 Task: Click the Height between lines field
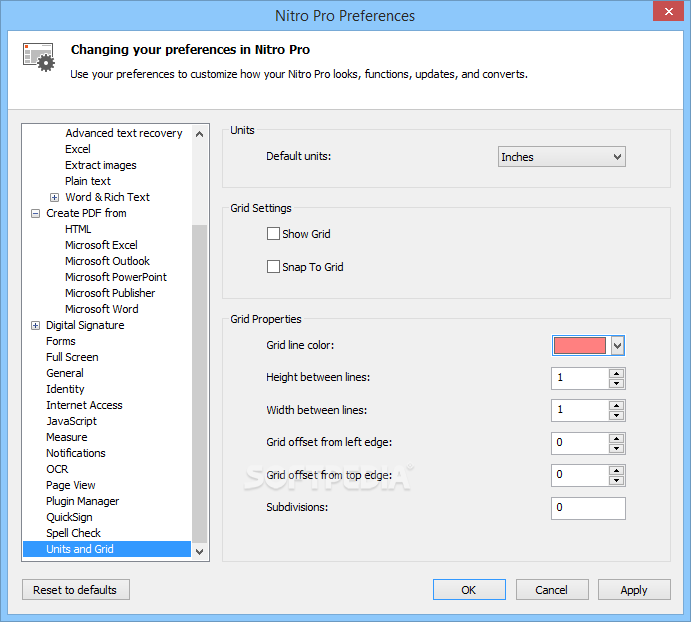(x=580, y=378)
